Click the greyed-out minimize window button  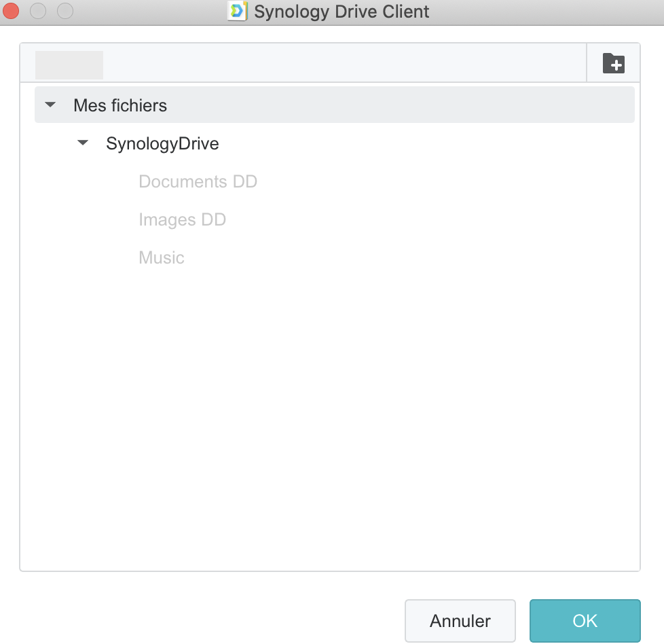point(38,11)
